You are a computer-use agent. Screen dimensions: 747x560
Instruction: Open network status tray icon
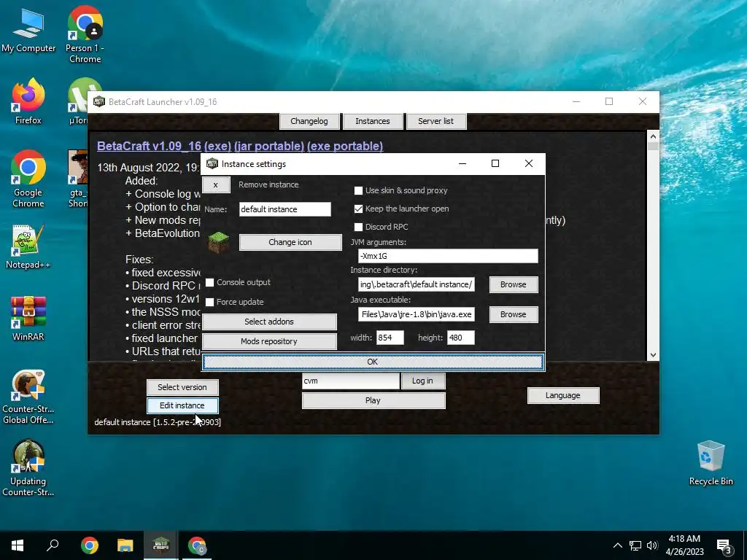[x=635, y=545]
